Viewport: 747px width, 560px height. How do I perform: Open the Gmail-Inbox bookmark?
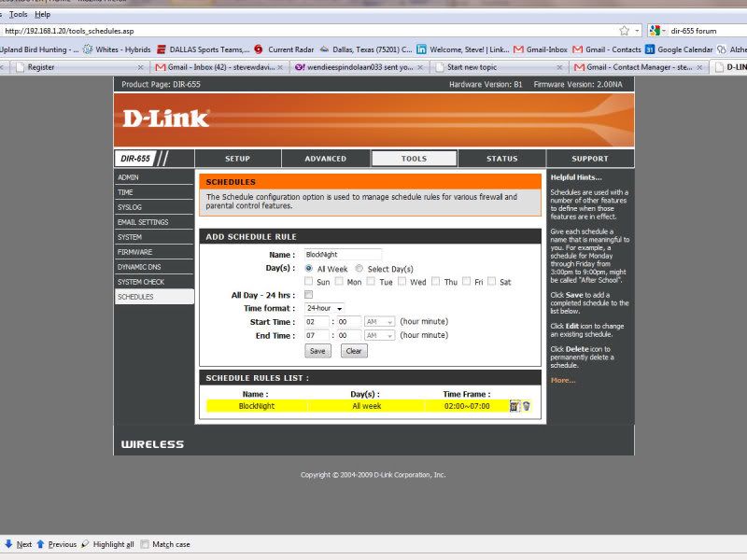pos(541,49)
